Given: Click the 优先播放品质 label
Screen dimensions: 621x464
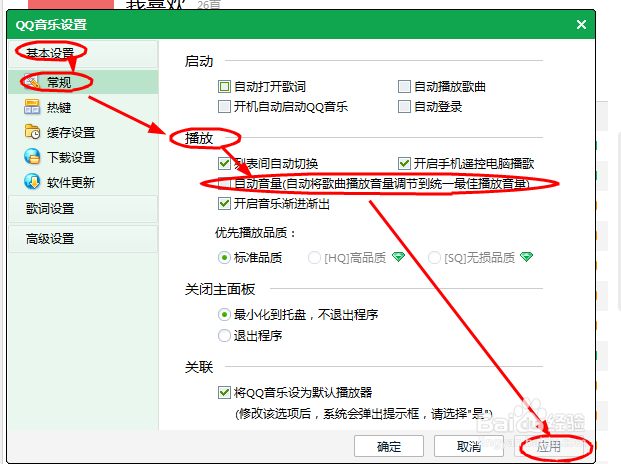Looking at the screenshot, I should click(255, 232).
